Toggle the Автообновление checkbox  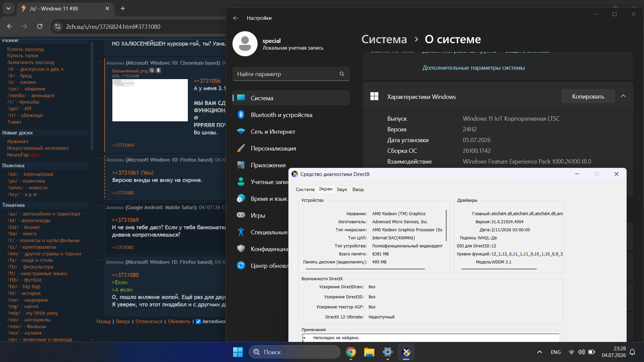tap(198, 321)
